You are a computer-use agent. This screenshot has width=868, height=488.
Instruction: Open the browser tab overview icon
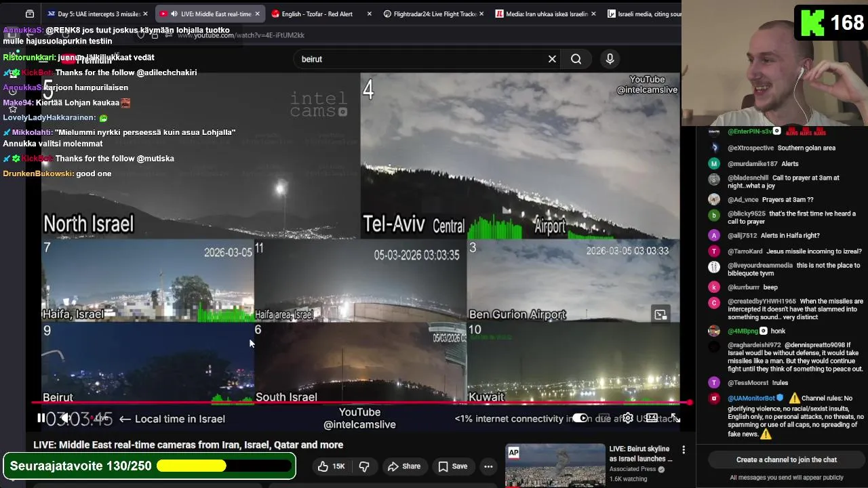[x=30, y=14]
